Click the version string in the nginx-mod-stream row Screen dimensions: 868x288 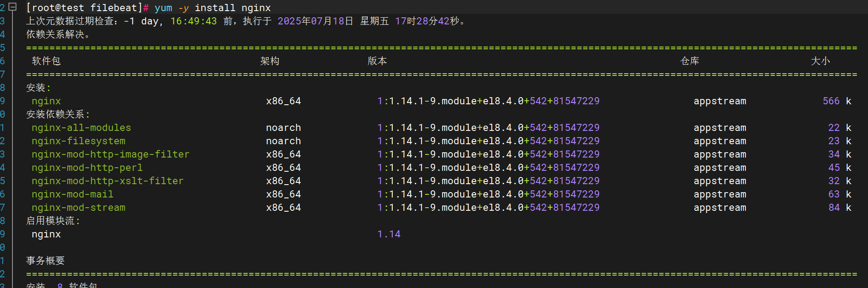pyautogui.click(x=489, y=208)
